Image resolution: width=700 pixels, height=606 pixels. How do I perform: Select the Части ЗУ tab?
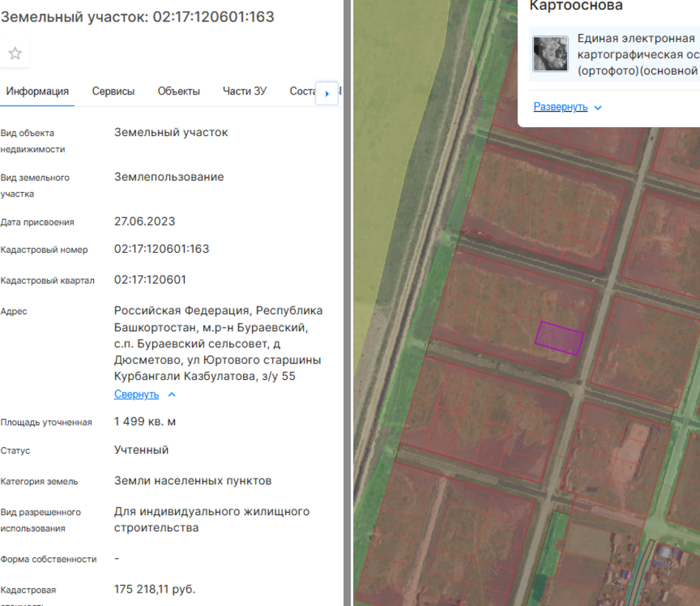245,92
